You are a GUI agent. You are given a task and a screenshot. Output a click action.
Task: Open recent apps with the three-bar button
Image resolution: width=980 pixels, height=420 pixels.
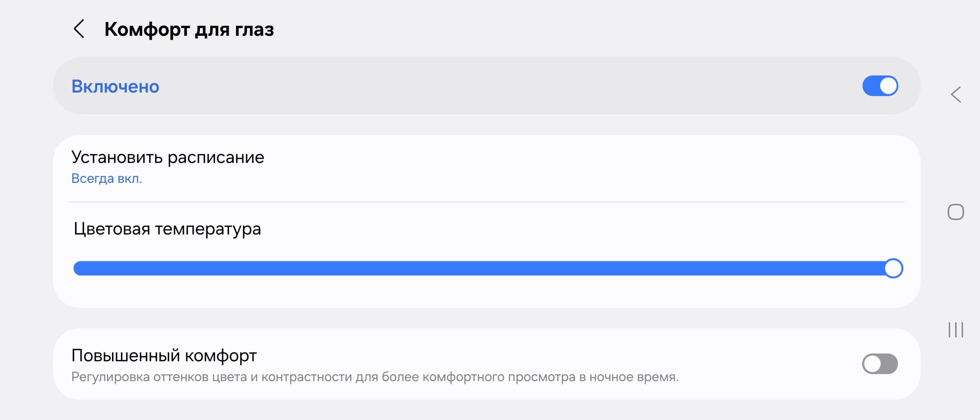pyautogui.click(x=955, y=330)
